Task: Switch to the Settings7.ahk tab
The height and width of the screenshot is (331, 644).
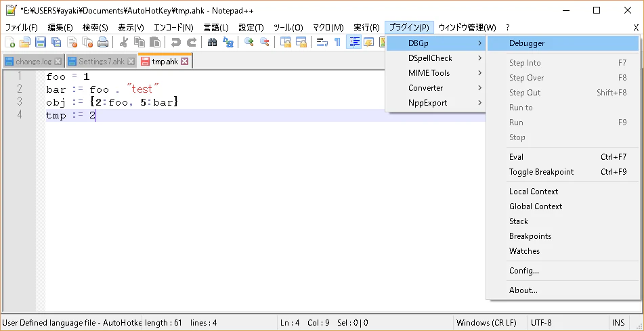Action: coord(101,62)
